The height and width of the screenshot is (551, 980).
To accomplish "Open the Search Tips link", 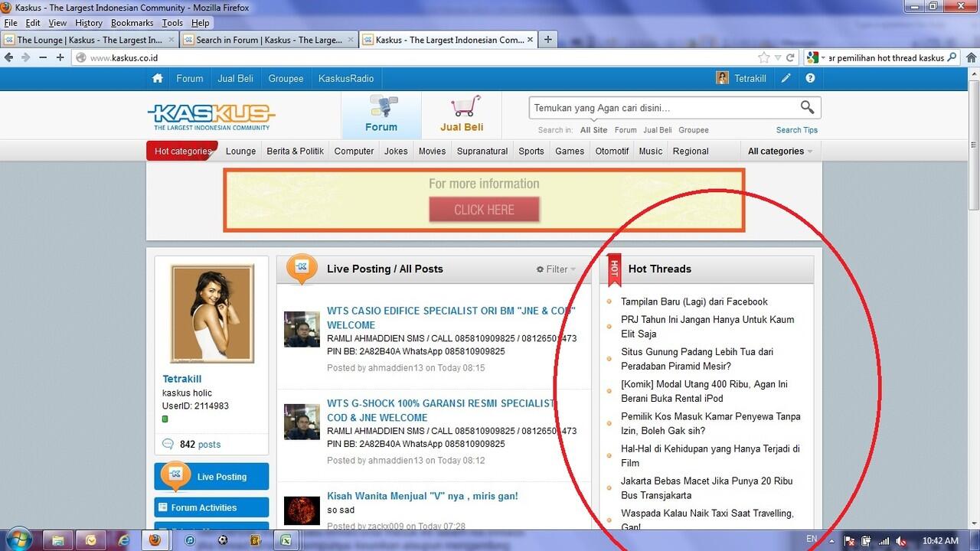I will [796, 130].
